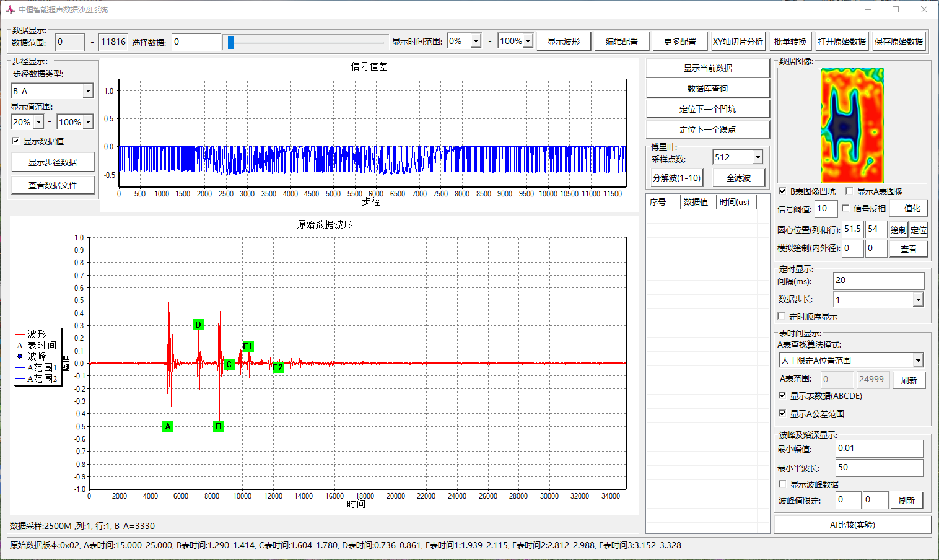Open the 显示时间范围 end 100% dropdown
This screenshot has width=939, height=560.
click(x=528, y=41)
